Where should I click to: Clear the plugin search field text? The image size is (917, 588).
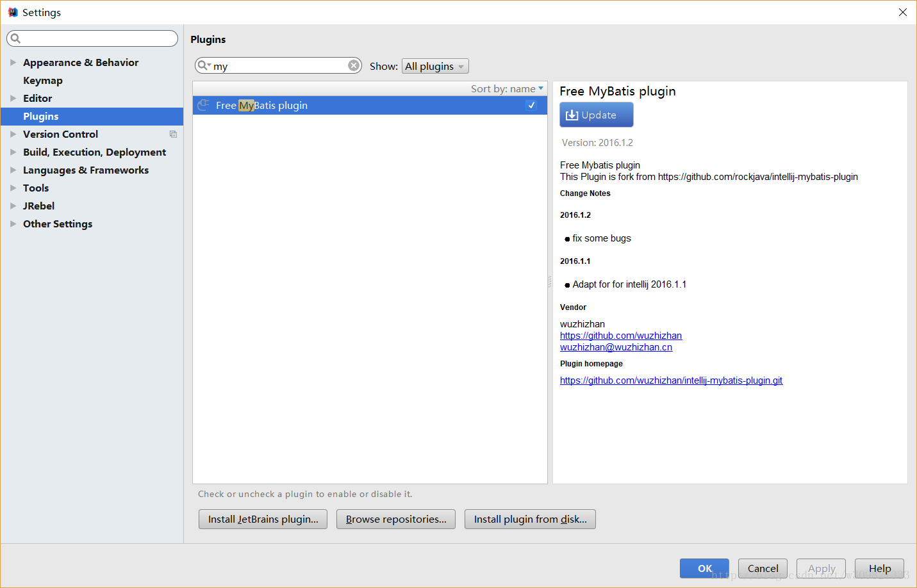point(354,65)
